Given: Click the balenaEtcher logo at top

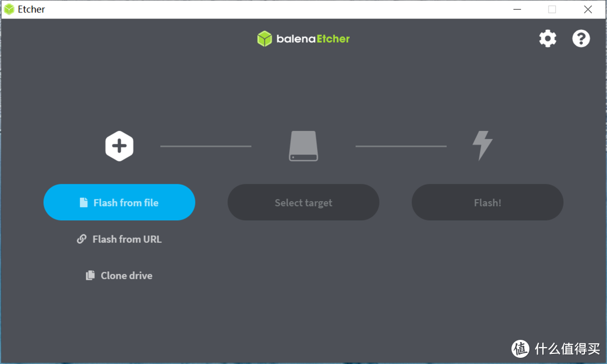Looking at the screenshot, I should pos(303,39).
